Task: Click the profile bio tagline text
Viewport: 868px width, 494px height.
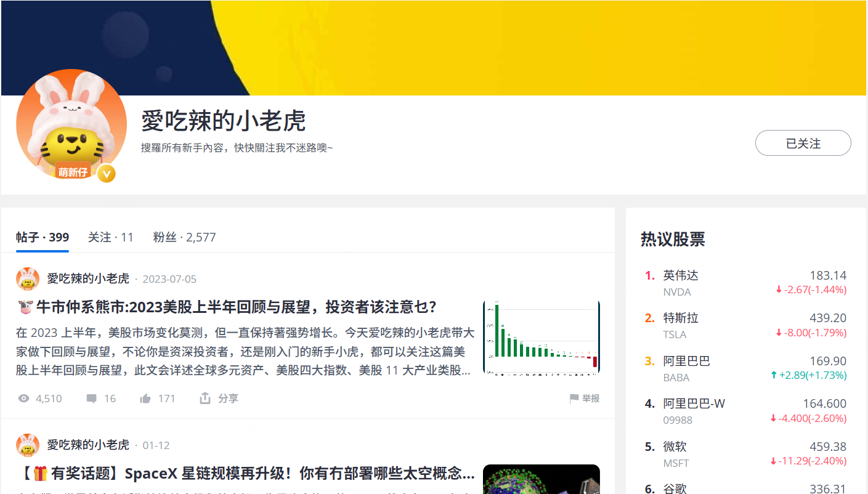Action: 237,148
